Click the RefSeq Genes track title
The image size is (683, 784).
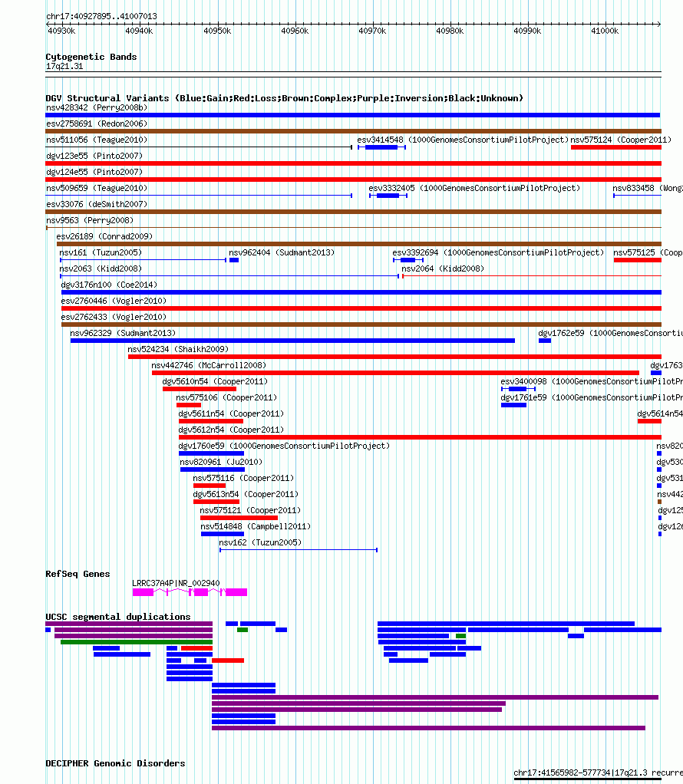click(78, 574)
